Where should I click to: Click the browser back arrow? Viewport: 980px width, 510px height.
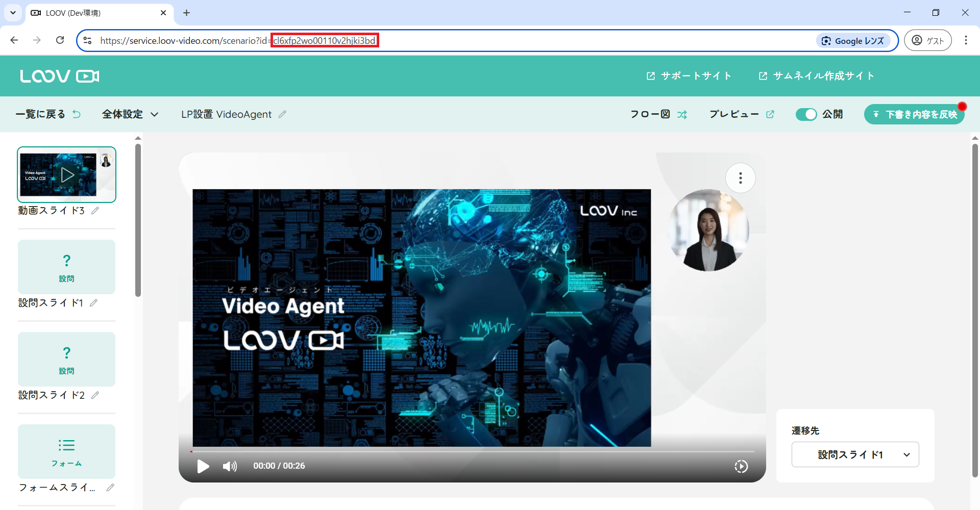pyautogui.click(x=14, y=40)
